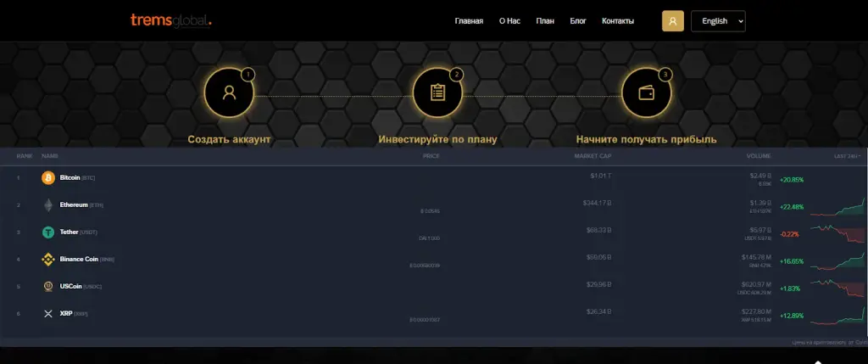Viewport: 868px width, 364px height.
Task: Click the USCoin icon
Action: (48, 287)
